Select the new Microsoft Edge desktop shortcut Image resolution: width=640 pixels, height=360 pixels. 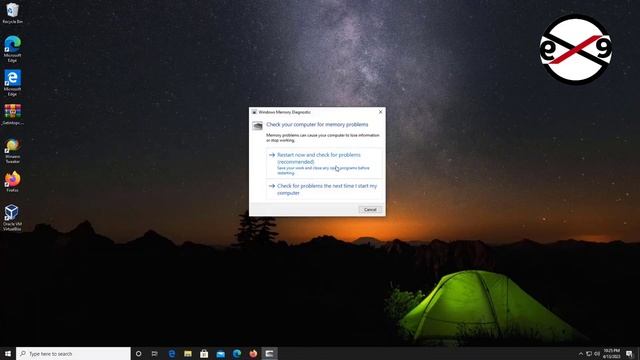pyautogui.click(x=13, y=49)
